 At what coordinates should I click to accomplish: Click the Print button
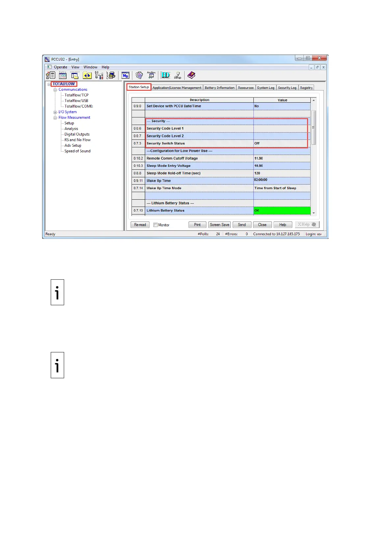[197, 225]
